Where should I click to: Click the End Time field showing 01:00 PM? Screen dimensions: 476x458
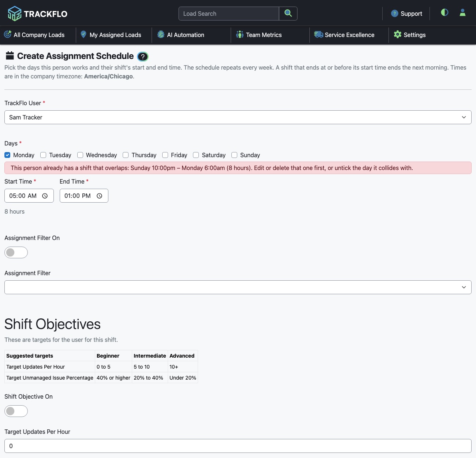tap(84, 196)
